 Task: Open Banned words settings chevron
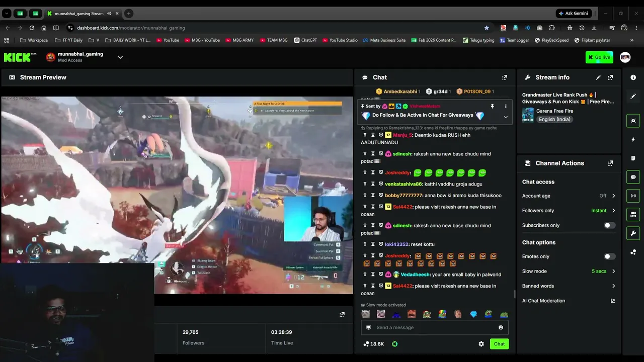pos(613,286)
